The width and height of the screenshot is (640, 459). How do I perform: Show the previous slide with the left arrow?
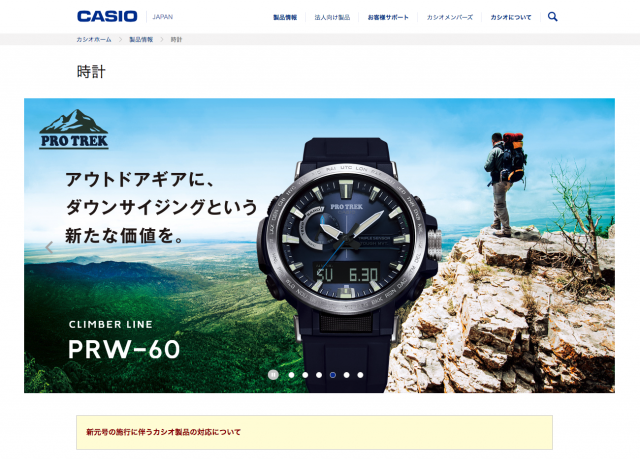point(49,247)
